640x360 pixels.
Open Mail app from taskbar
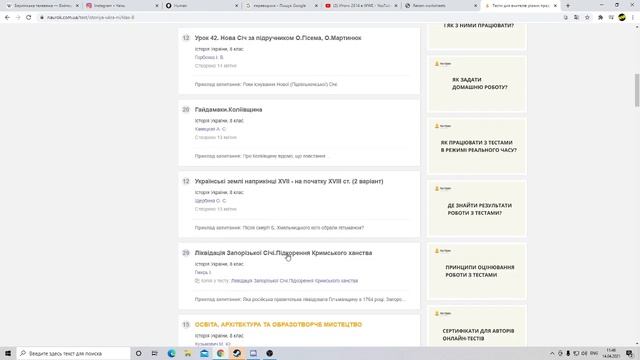click(x=204, y=353)
